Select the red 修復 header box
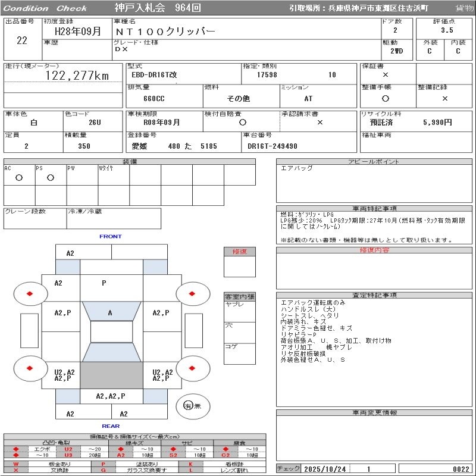This screenshot has width=476, height=476. tap(239, 252)
